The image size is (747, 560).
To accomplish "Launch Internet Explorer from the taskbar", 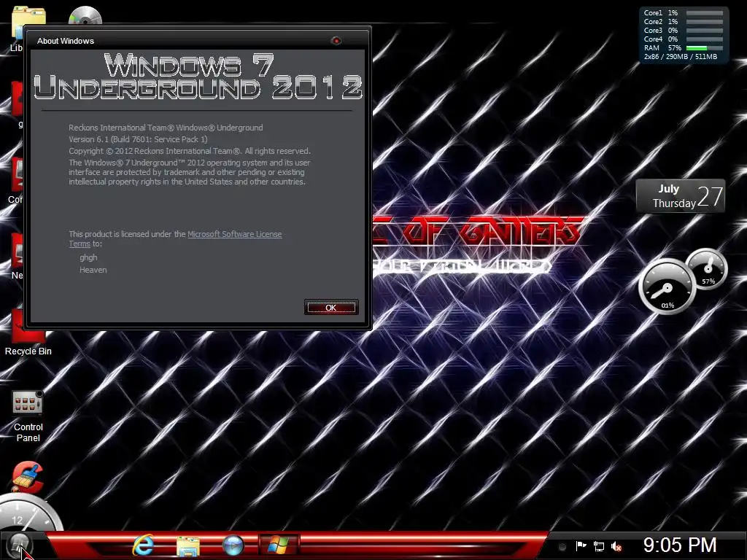I will point(143,545).
